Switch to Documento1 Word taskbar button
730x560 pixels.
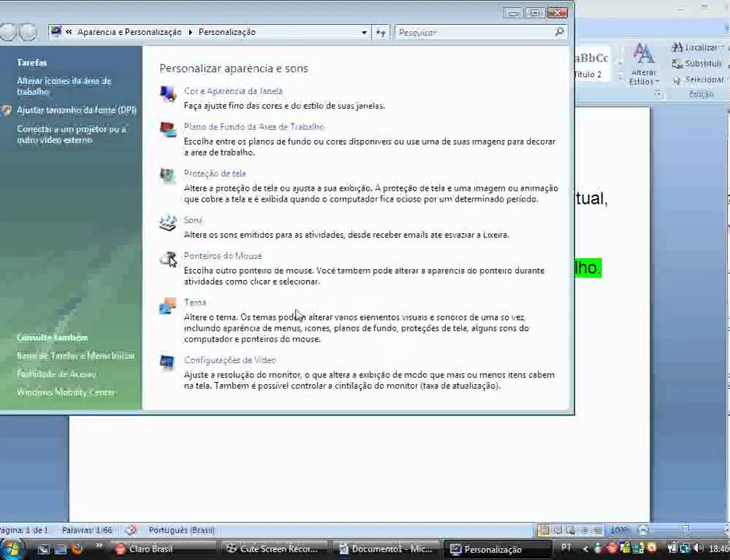point(385,549)
